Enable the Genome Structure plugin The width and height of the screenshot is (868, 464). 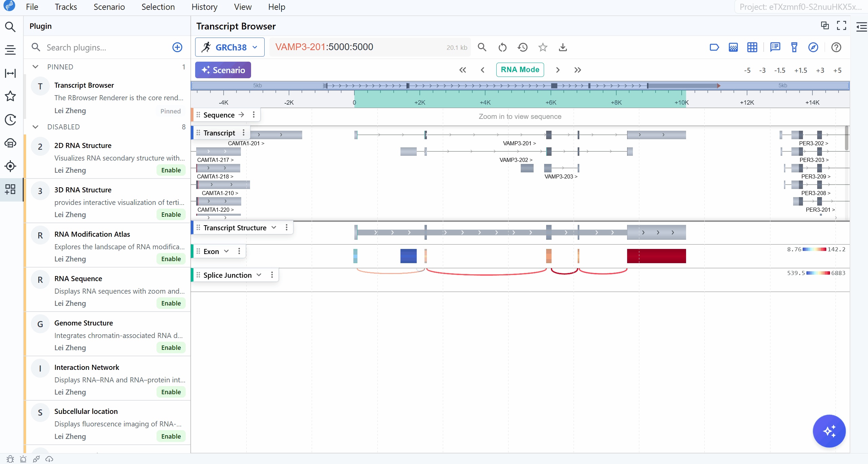pyautogui.click(x=171, y=347)
